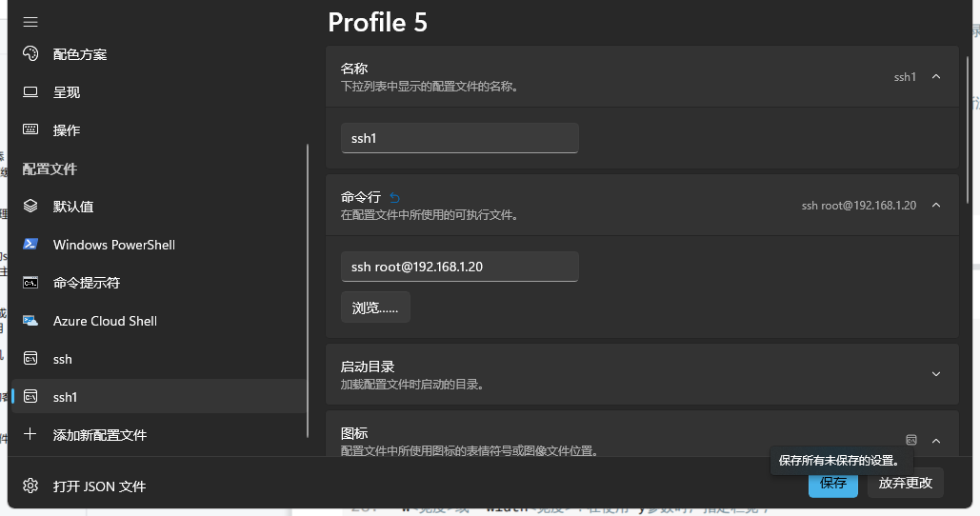Screen dimensions: 980x516
Task: Click the sidebar vertical scrollbar
Action: tap(308, 290)
